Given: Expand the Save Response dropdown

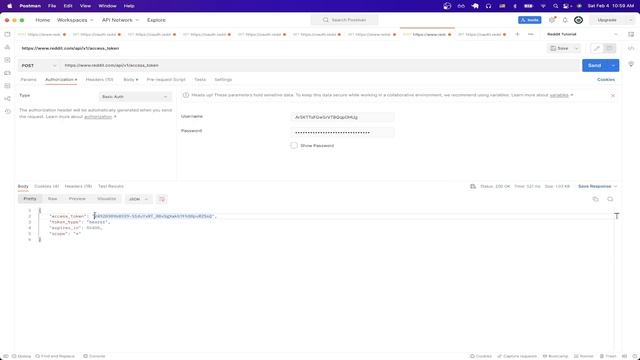Looking at the screenshot, I should click(x=616, y=186).
